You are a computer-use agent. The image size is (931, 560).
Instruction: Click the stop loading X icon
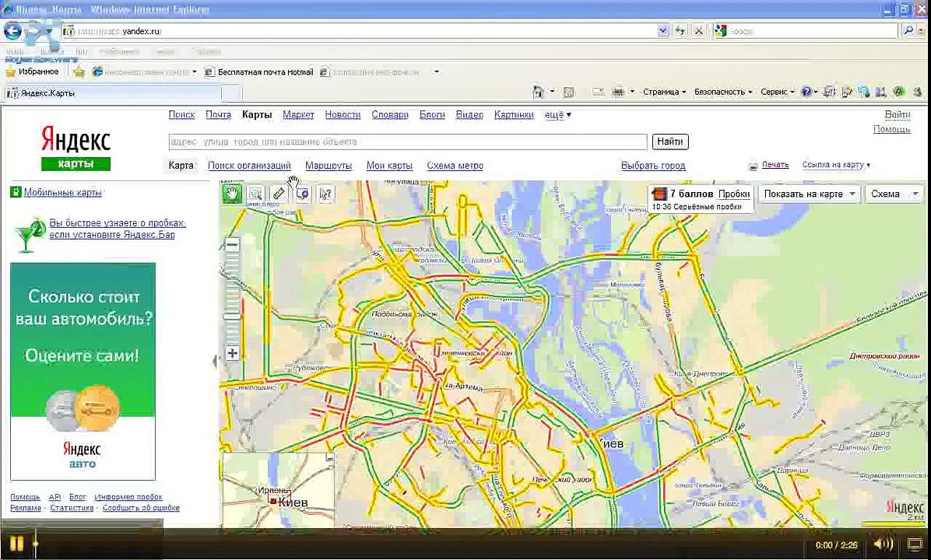699,31
